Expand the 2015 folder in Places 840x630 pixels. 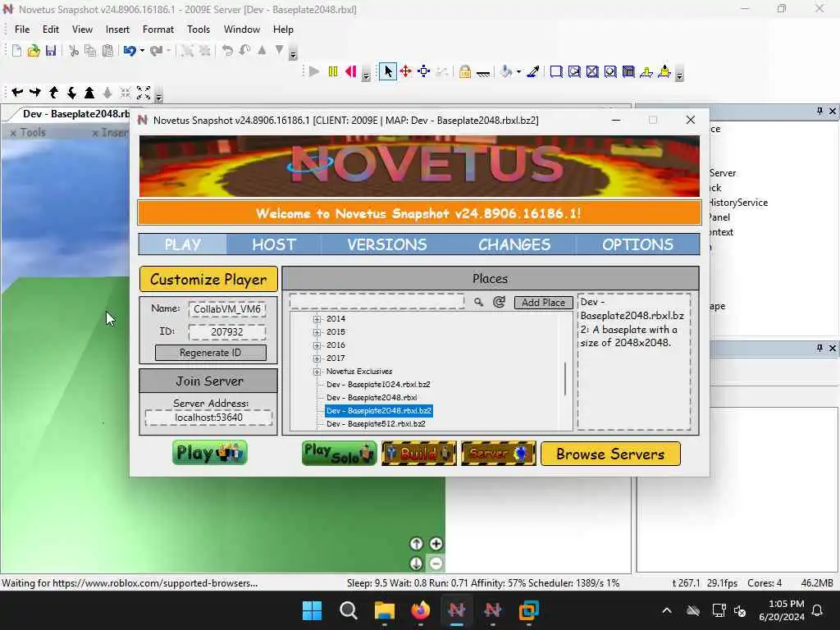pos(317,332)
